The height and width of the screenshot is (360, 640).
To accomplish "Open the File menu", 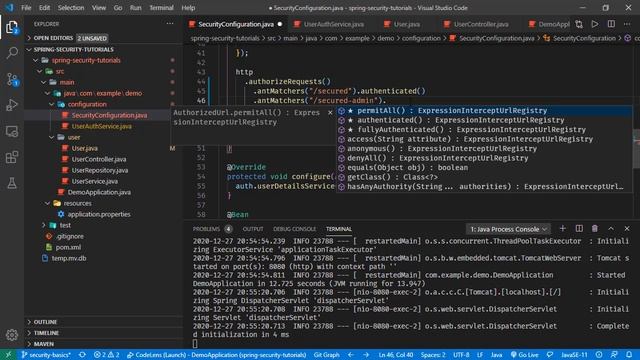I will 26,8.
